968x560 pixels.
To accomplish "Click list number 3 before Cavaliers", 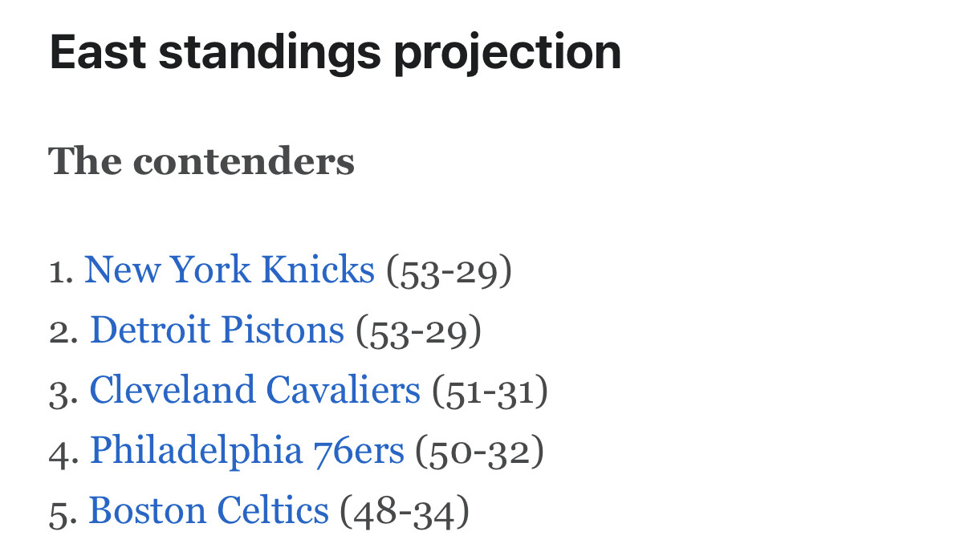I will tap(63, 392).
